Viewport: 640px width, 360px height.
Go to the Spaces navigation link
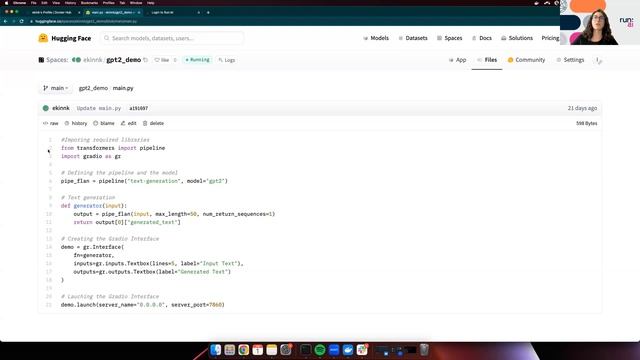[x=449, y=38]
